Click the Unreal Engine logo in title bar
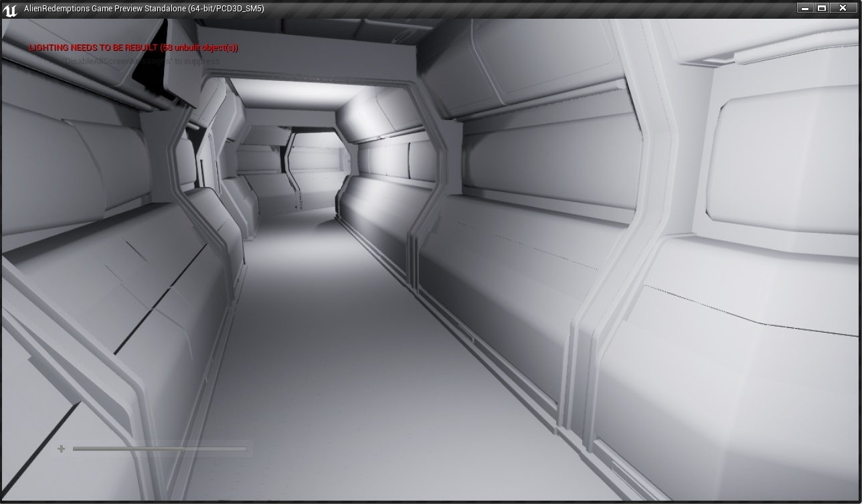 point(9,9)
